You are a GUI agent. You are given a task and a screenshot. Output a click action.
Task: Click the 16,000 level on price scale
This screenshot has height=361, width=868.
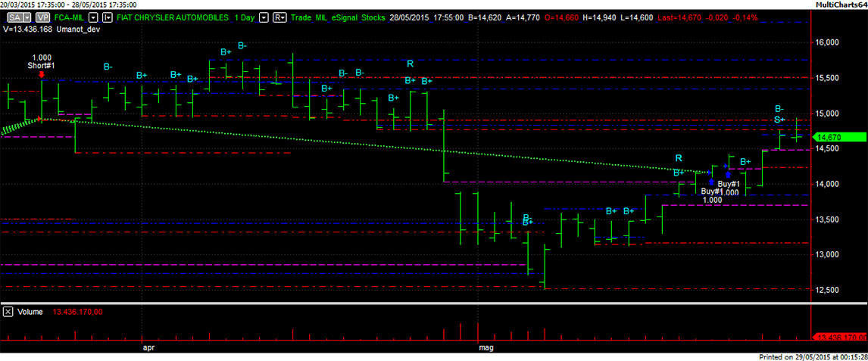click(x=826, y=42)
